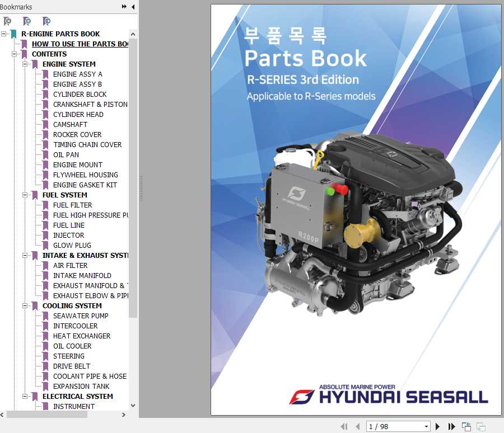Open the INJECTOR bookmark
The height and width of the screenshot is (433, 504).
(x=68, y=235)
